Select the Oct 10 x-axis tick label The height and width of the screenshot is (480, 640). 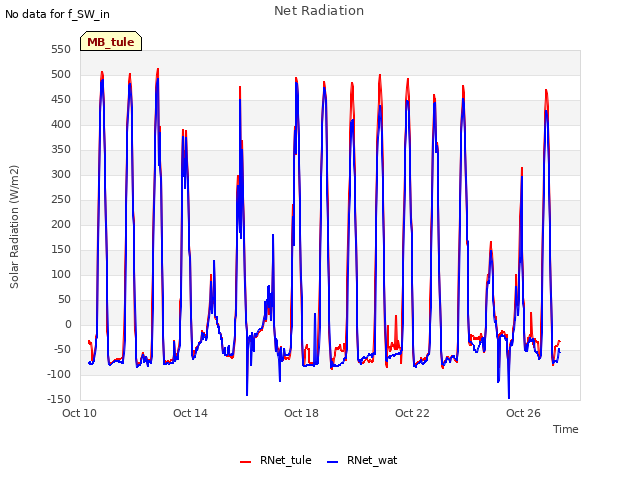click(80, 413)
